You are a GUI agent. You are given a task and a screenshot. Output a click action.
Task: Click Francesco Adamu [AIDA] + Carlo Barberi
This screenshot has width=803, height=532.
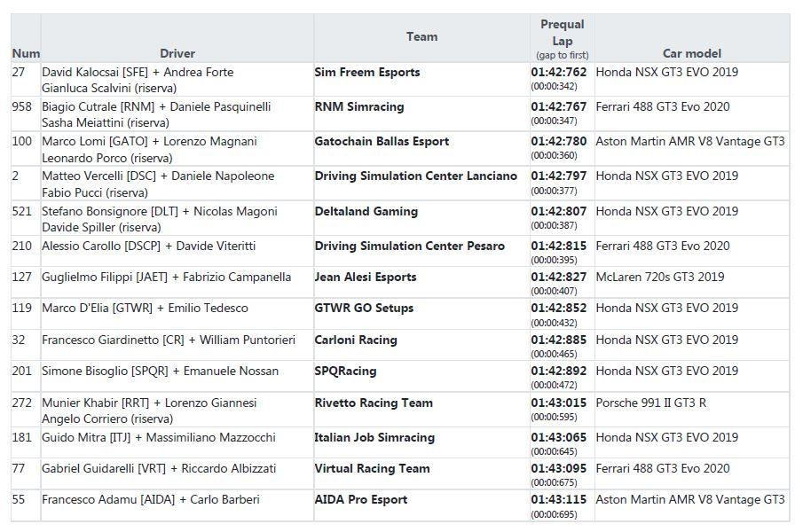click(x=151, y=500)
